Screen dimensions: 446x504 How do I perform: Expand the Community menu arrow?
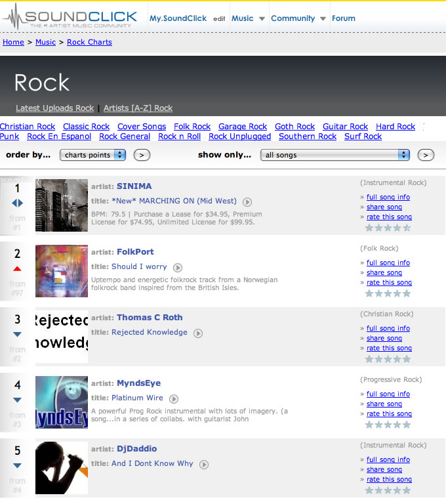click(323, 18)
